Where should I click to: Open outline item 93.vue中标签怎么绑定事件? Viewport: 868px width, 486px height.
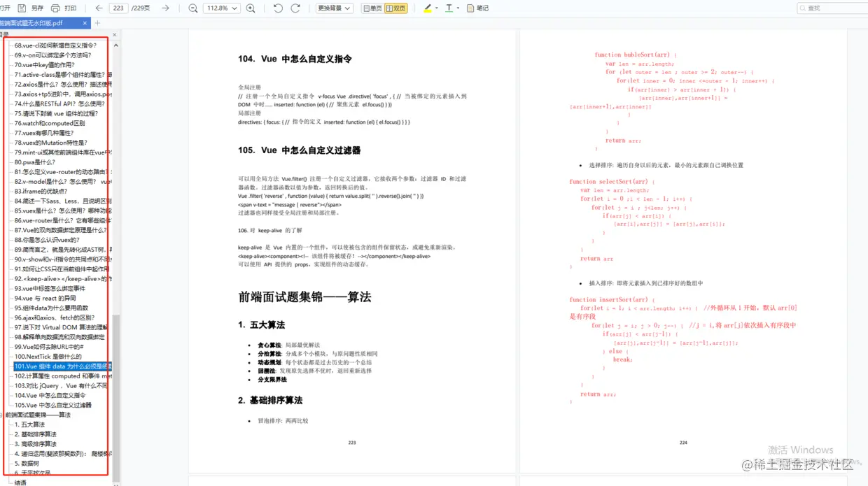click(50, 288)
